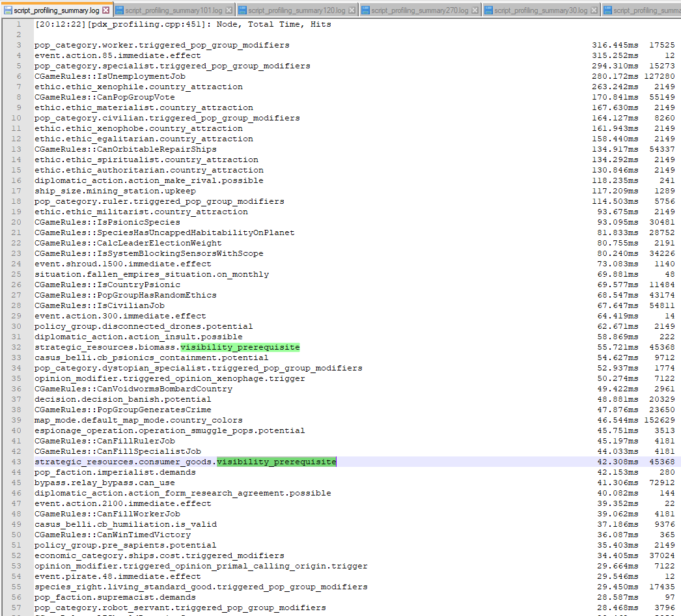
Task: Click the '72912' hits value
Action: [x=662, y=483]
